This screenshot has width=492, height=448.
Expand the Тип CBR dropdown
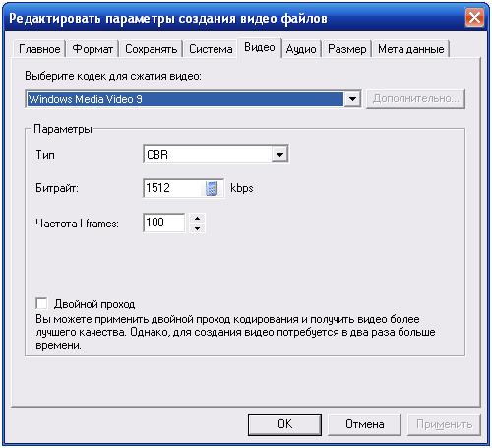279,154
